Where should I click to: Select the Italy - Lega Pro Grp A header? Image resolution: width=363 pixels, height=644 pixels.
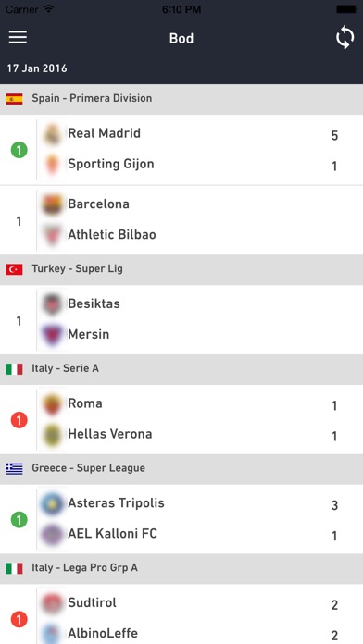tap(181, 568)
